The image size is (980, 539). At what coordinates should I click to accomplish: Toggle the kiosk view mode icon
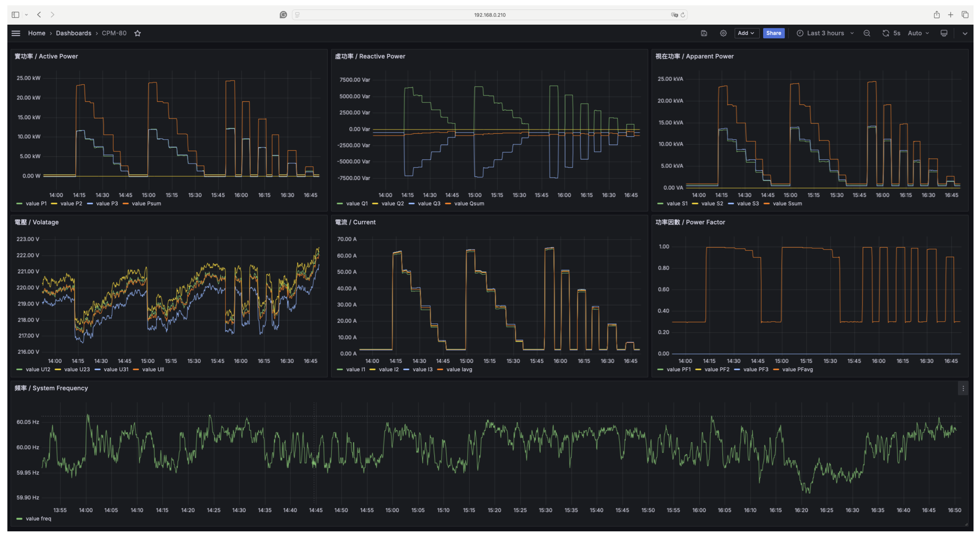(944, 33)
